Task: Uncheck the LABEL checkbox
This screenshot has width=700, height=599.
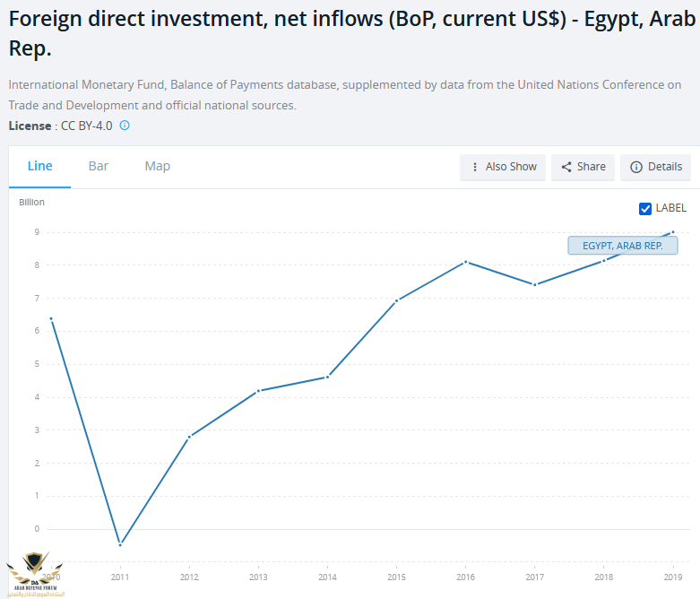Action: [x=645, y=208]
